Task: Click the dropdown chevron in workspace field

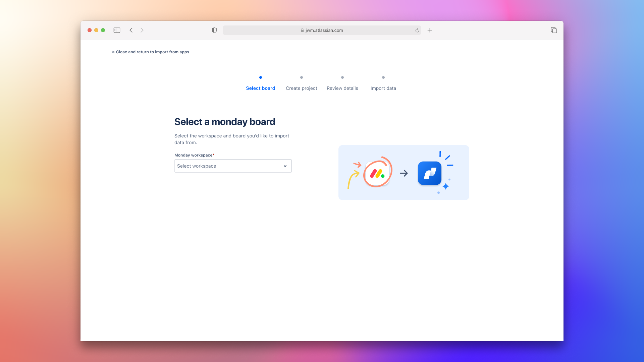Action: [x=285, y=166]
